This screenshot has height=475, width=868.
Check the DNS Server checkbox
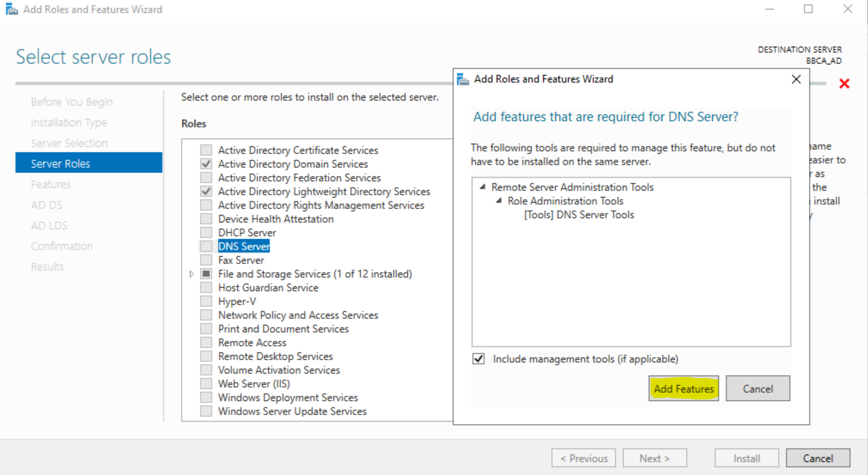[x=206, y=246]
